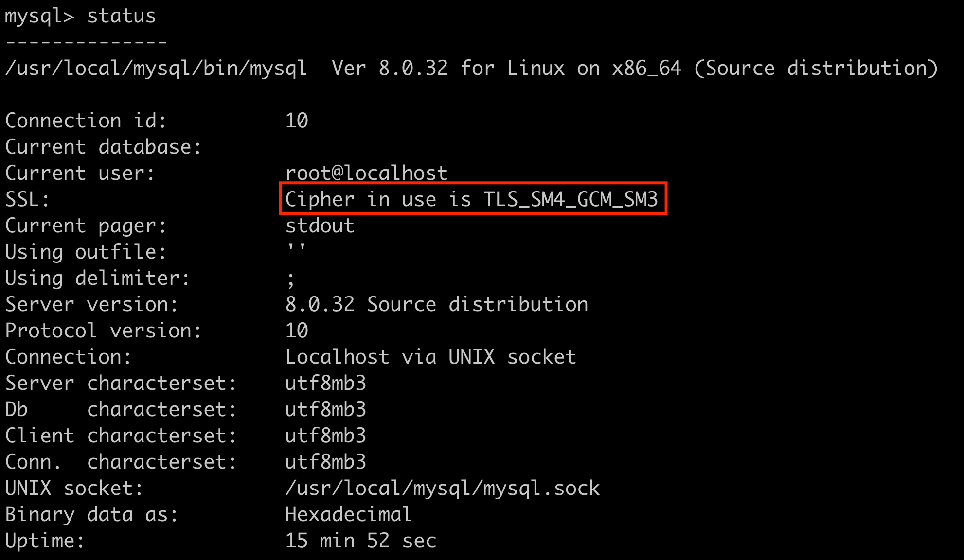This screenshot has height=560, width=964.
Task: Click the 'SSL:' label
Action: [x=27, y=199]
